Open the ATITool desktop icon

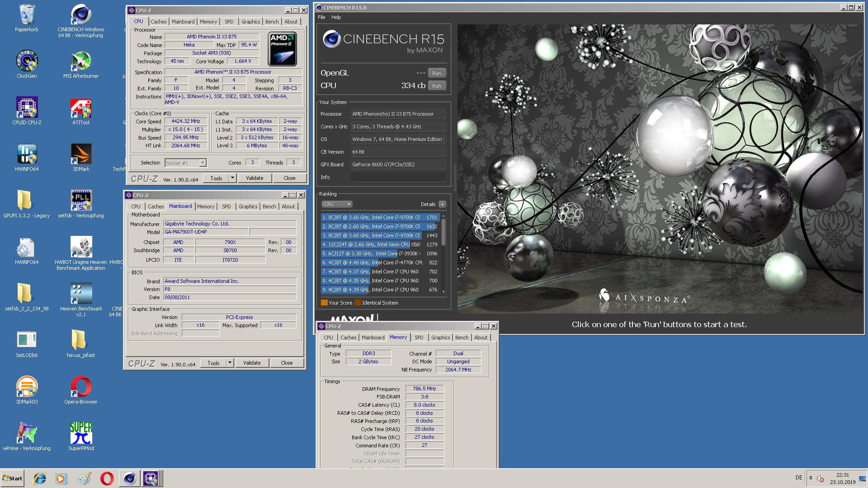(x=80, y=111)
